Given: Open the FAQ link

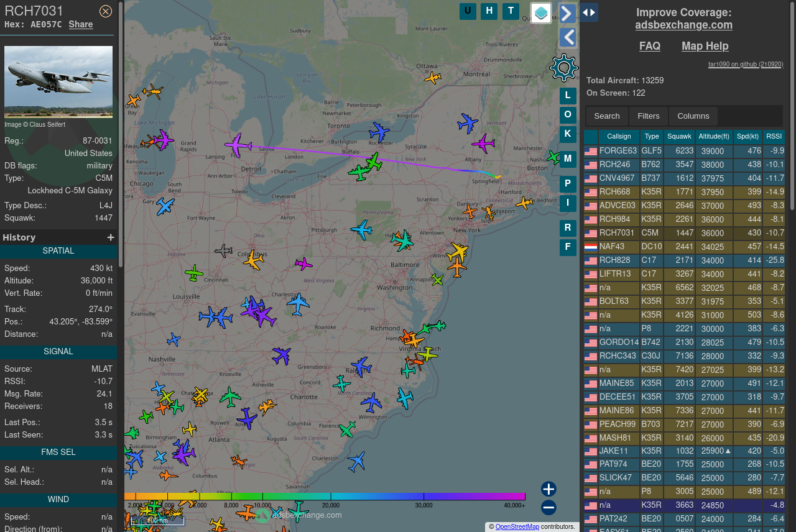Looking at the screenshot, I should tap(650, 46).
